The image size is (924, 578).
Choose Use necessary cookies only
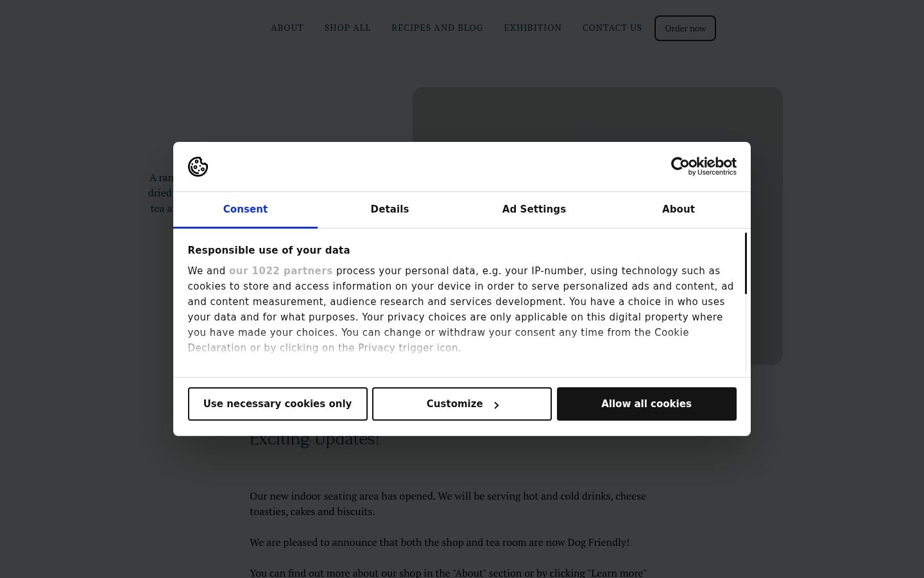(278, 404)
